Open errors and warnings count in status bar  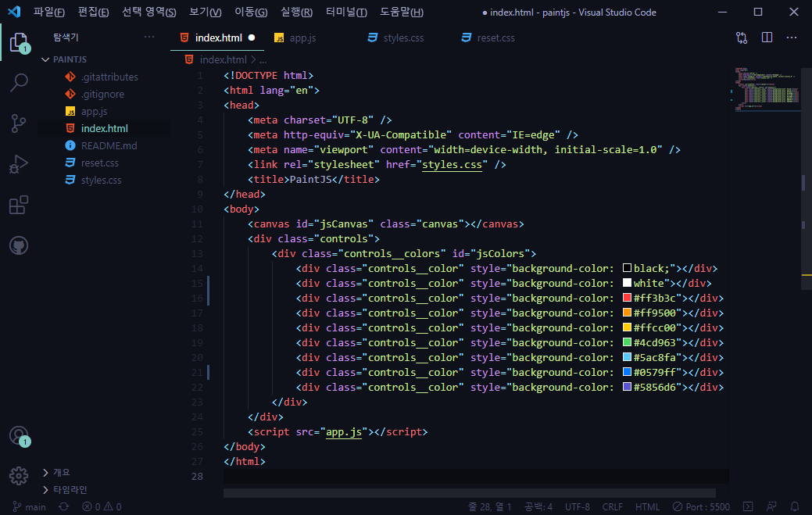102,506
